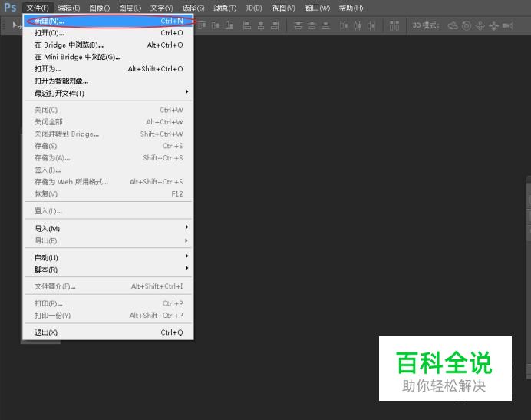Open the 文件(F) menu in menu bar

click(x=38, y=8)
